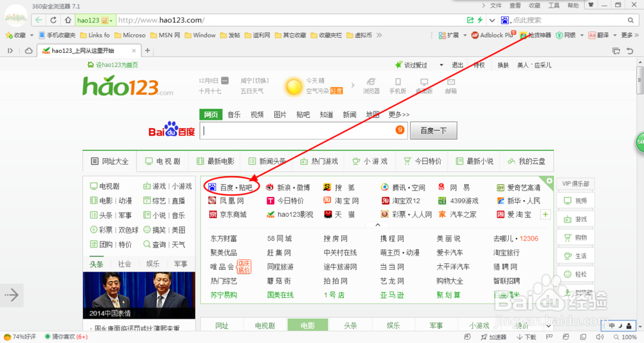Open settings gear in site panel corner
Viewport: 644px width, 343px height.
click(x=549, y=181)
